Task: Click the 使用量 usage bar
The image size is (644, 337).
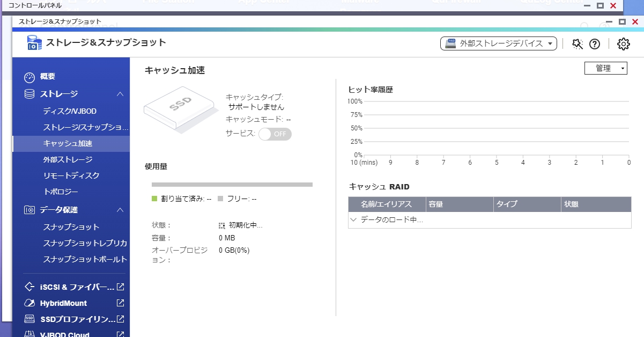Action: [x=232, y=185]
